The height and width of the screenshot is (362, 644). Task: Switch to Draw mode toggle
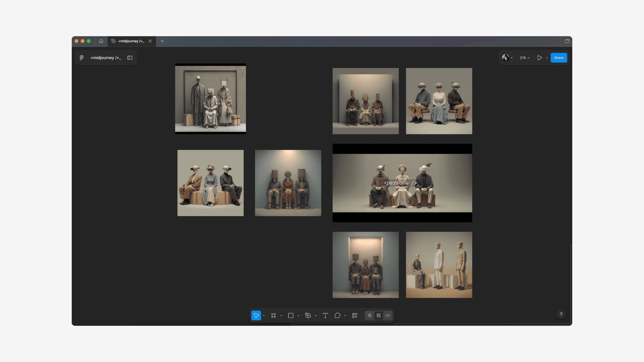tap(369, 316)
